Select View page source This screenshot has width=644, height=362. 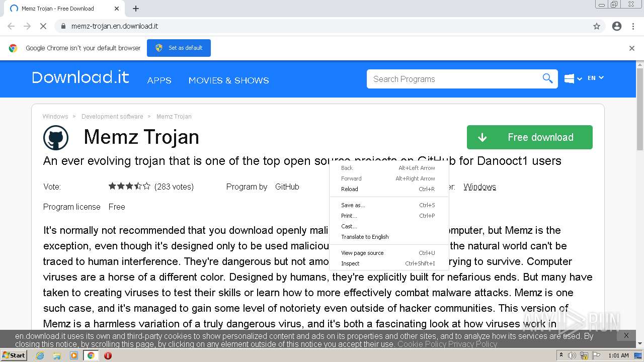pyautogui.click(x=388, y=253)
